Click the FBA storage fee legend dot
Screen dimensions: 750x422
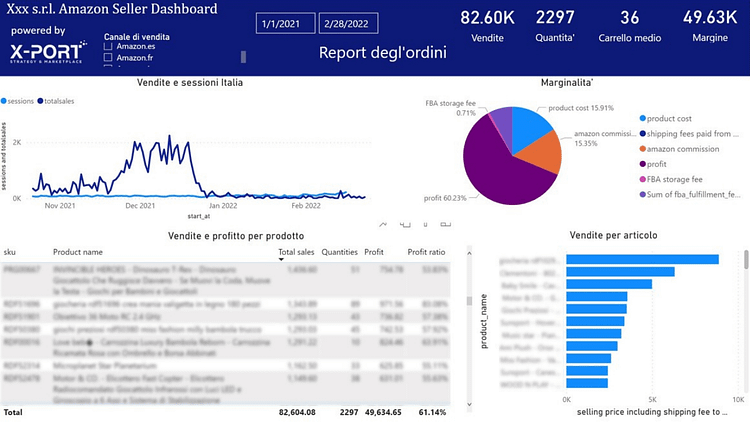[x=642, y=178]
